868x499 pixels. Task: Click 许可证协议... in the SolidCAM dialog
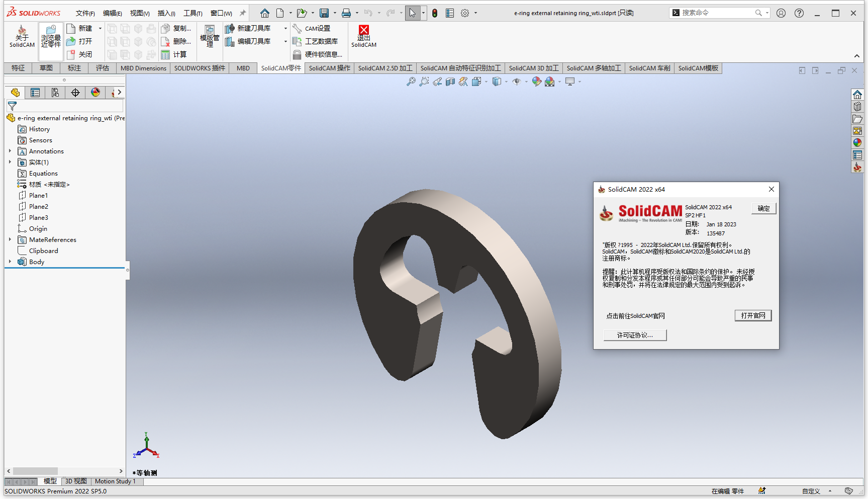(x=635, y=335)
